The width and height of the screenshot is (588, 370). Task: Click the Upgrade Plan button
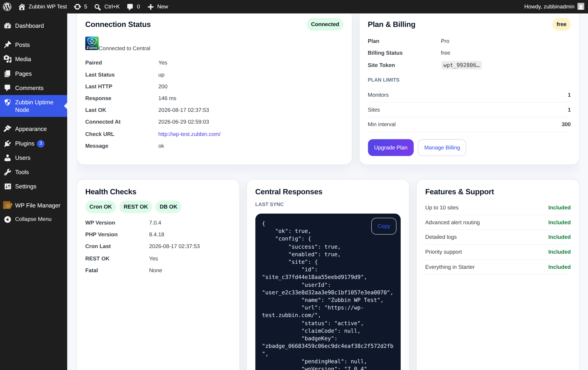pyautogui.click(x=391, y=148)
